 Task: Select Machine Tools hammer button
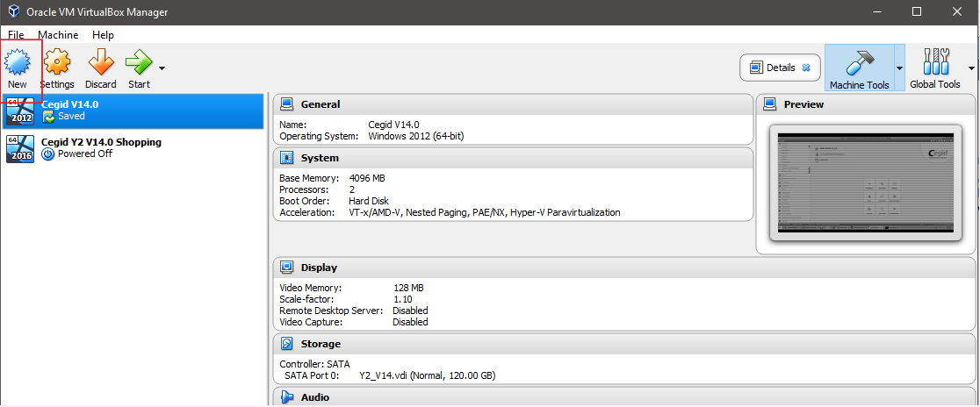click(860, 68)
